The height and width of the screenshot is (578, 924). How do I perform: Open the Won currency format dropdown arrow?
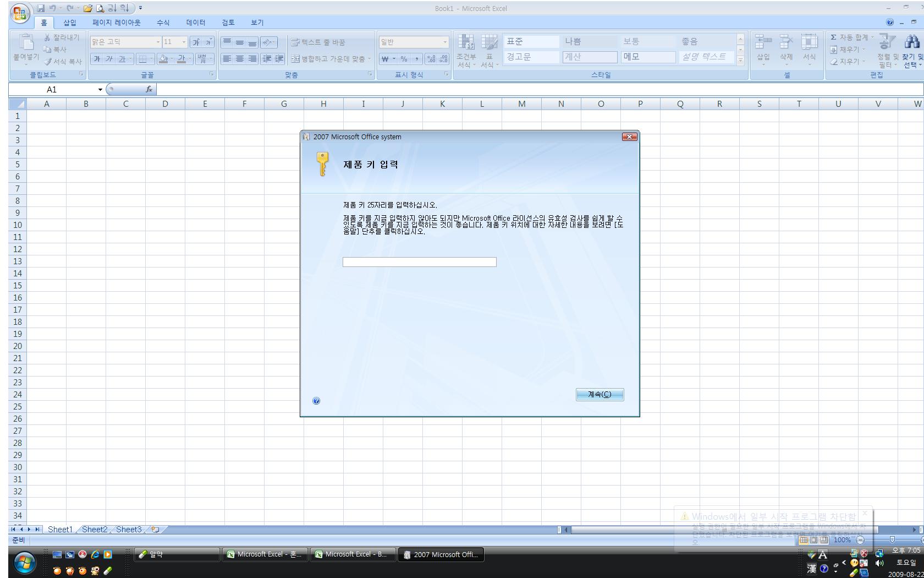(x=394, y=59)
